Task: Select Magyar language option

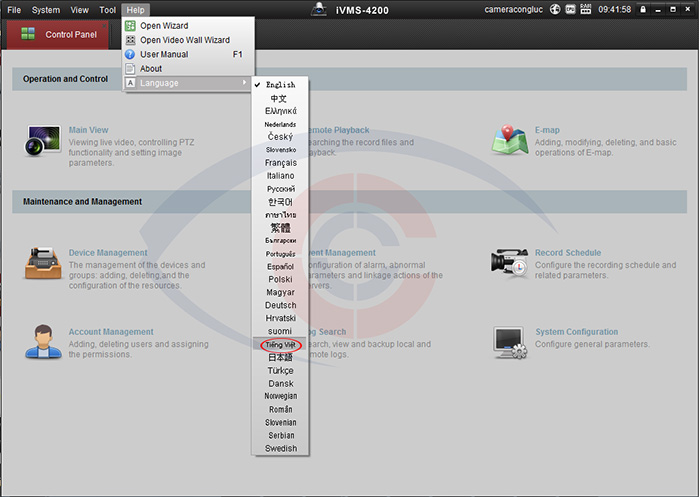Action: [x=280, y=292]
